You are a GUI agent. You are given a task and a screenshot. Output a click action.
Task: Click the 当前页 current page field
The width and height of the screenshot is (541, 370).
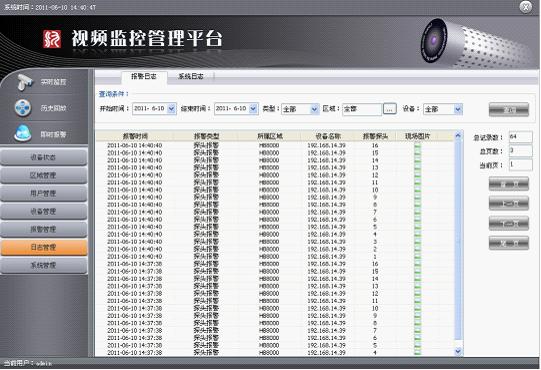(x=520, y=165)
